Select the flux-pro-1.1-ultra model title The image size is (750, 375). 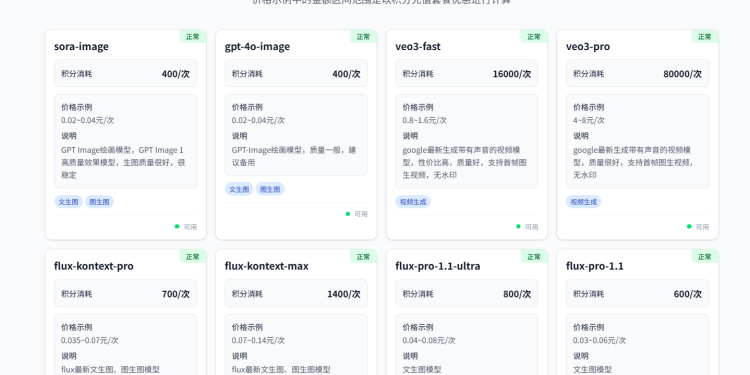(x=438, y=266)
